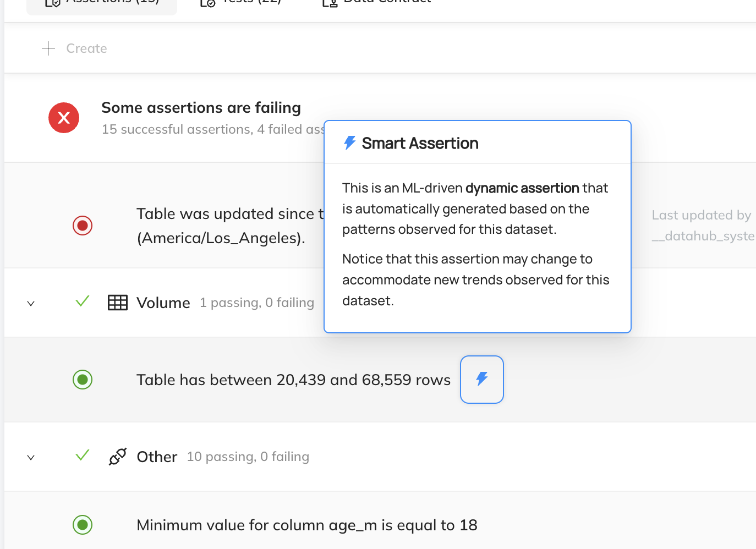Click the red X failing status icon
756x549 pixels.
[64, 118]
